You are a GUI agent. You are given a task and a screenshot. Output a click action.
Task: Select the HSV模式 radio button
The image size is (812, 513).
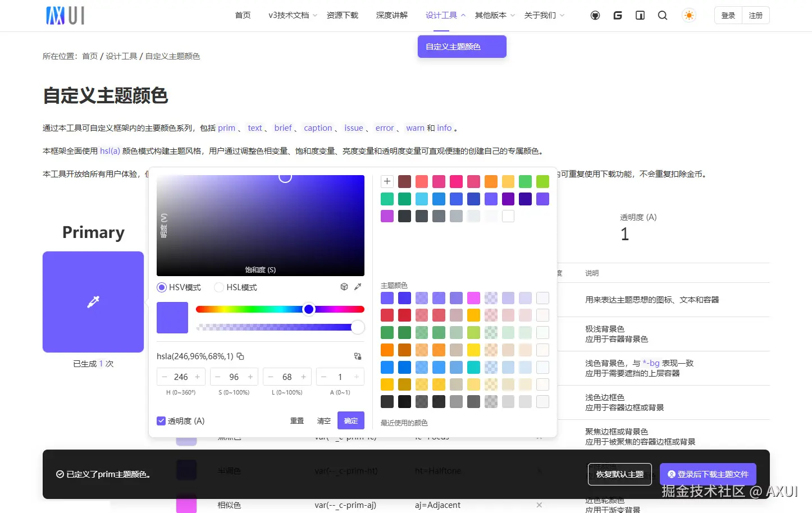(x=161, y=287)
